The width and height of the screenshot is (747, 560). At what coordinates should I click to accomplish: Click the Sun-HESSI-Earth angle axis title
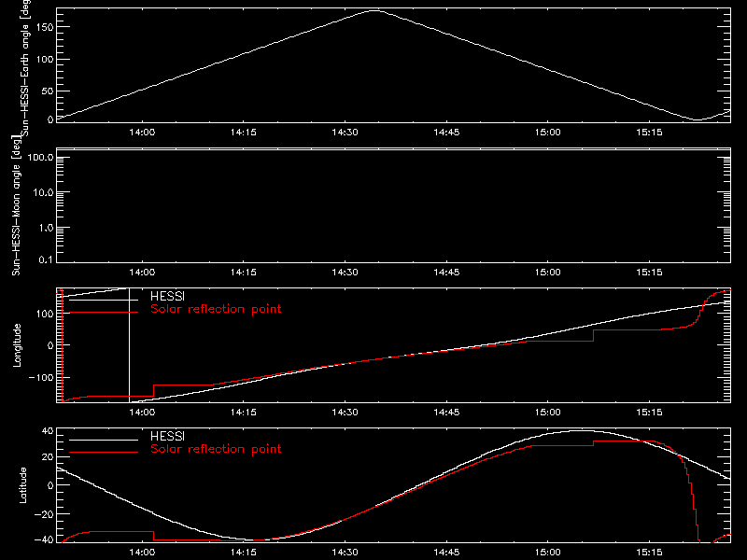[25, 68]
